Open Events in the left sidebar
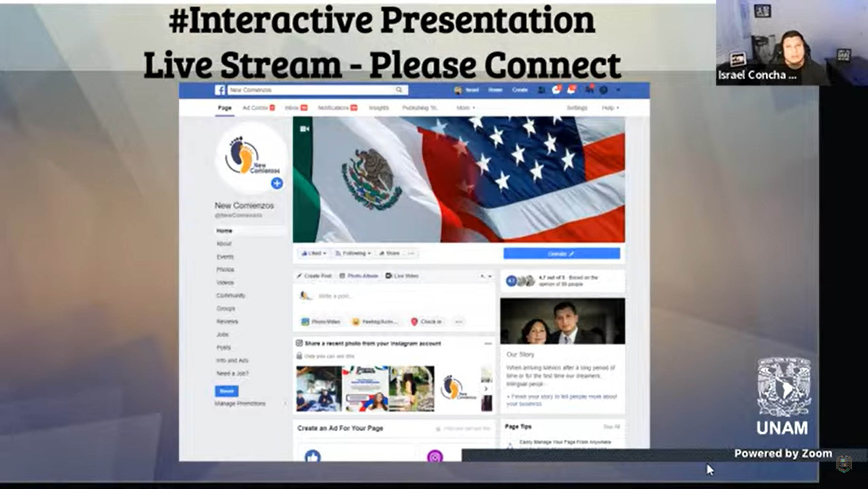Screen dimensions: 868x489 click(x=225, y=257)
